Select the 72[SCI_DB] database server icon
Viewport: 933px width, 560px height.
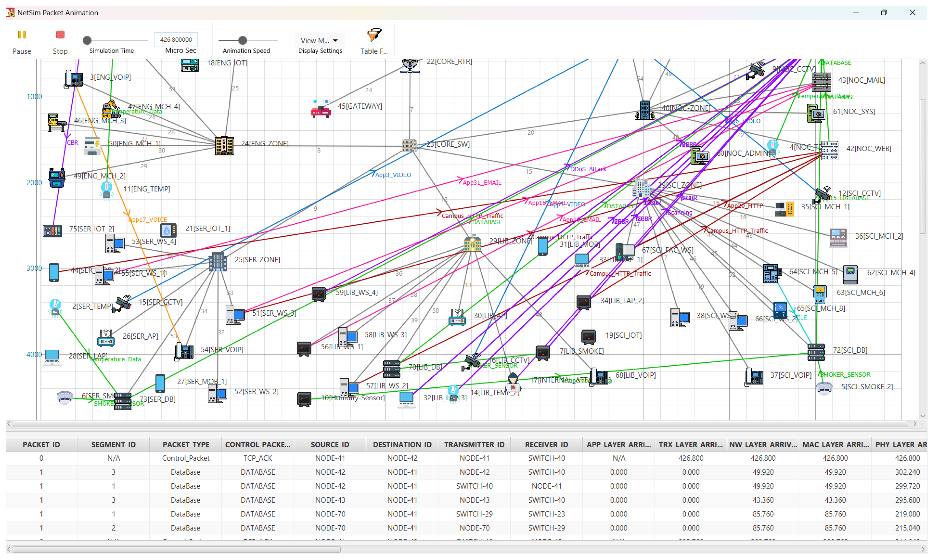tap(816, 352)
